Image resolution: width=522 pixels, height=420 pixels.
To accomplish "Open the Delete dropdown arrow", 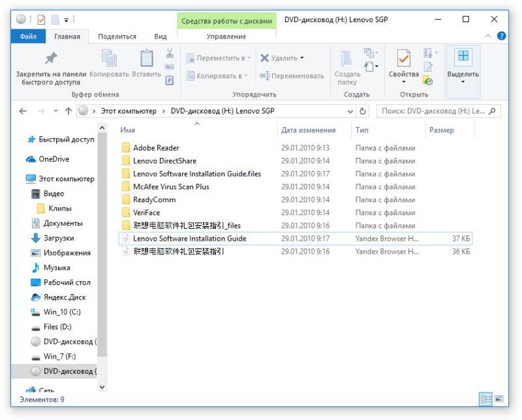I will (302, 58).
